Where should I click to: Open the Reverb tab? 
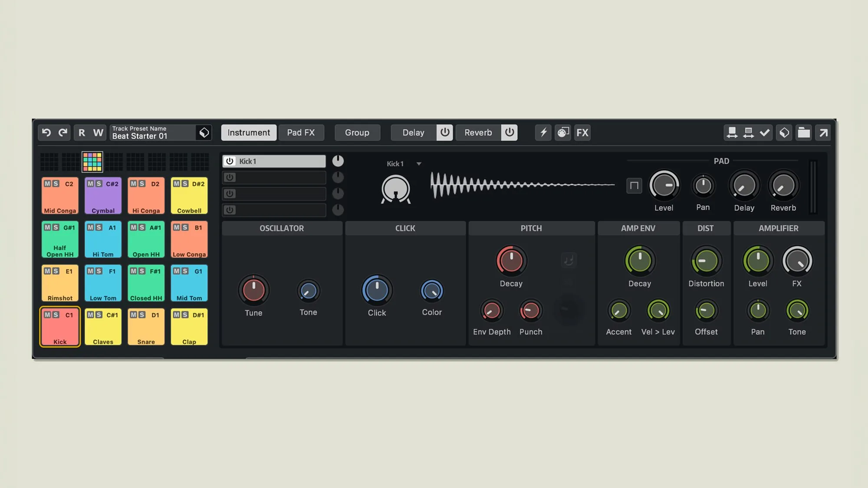[x=478, y=133]
